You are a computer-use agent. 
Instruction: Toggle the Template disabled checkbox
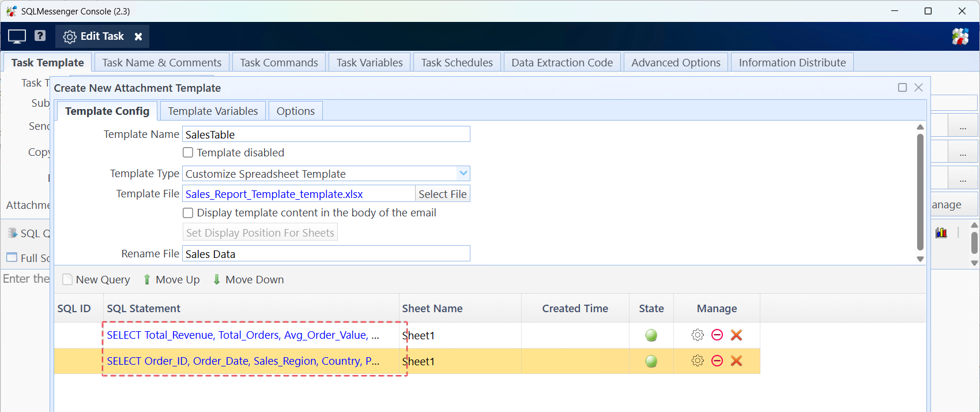(188, 152)
